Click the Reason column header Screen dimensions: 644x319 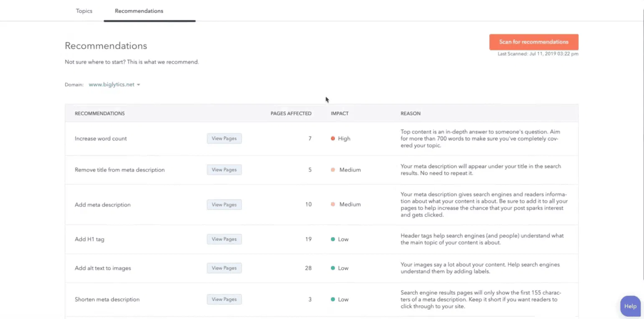[x=411, y=114]
